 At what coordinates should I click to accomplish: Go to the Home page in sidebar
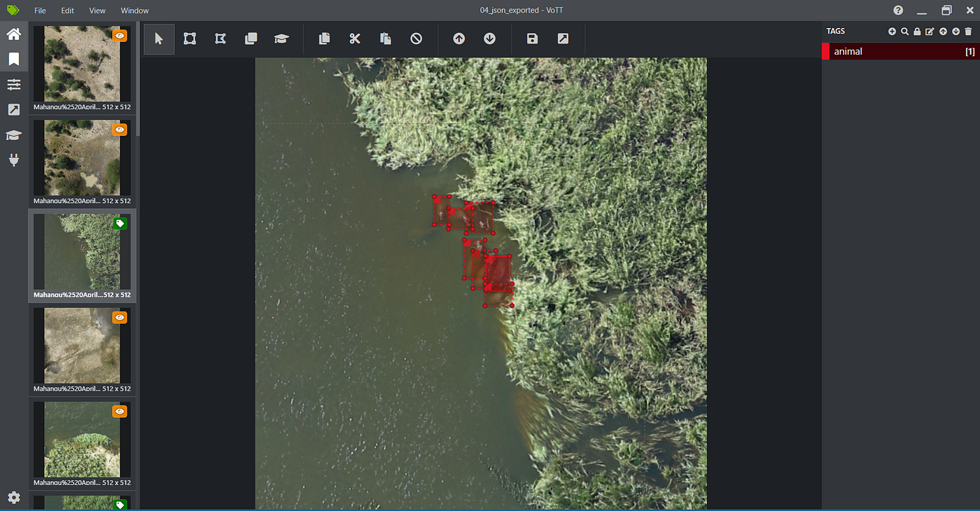click(x=14, y=34)
